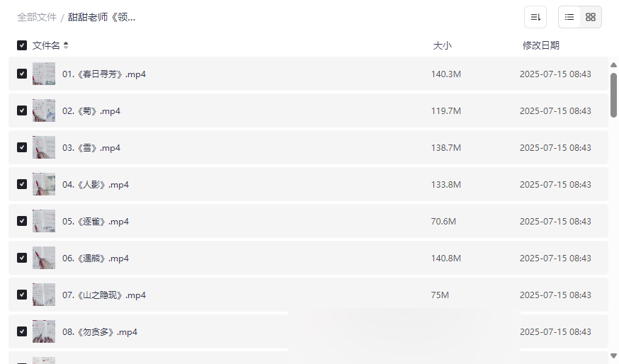Click the 甜甜老师《领... breadcrumb folder

pyautogui.click(x=101, y=18)
